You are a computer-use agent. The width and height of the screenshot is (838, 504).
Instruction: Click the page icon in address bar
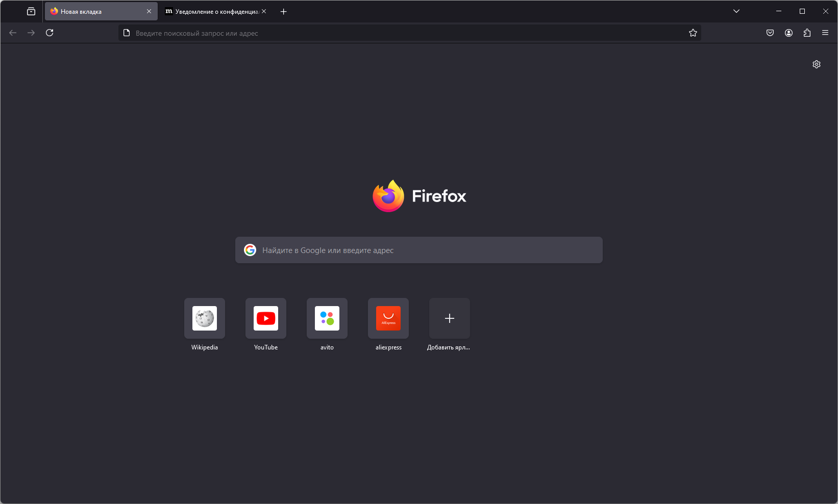point(127,33)
